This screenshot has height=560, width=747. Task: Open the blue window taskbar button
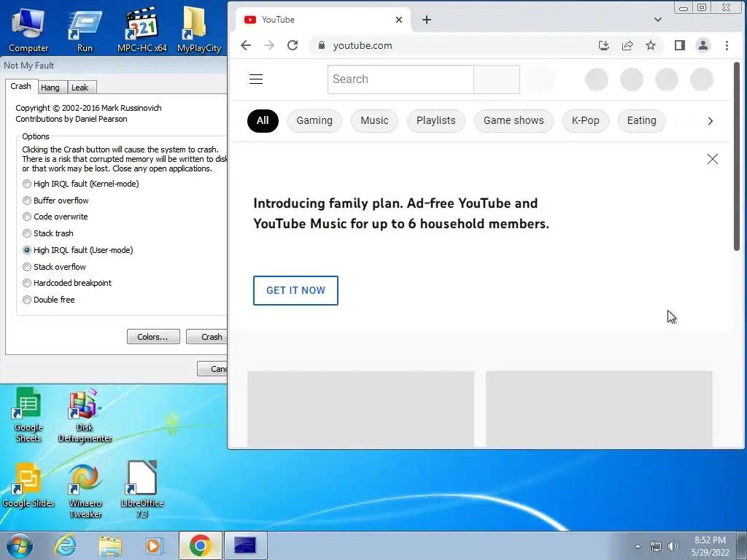coord(245,545)
